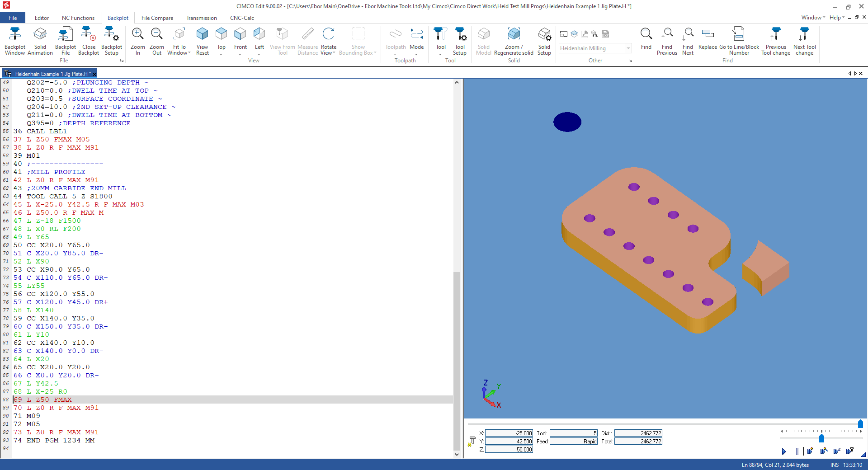
Task: Open the NC Functions ribbon tab
Action: click(x=78, y=18)
